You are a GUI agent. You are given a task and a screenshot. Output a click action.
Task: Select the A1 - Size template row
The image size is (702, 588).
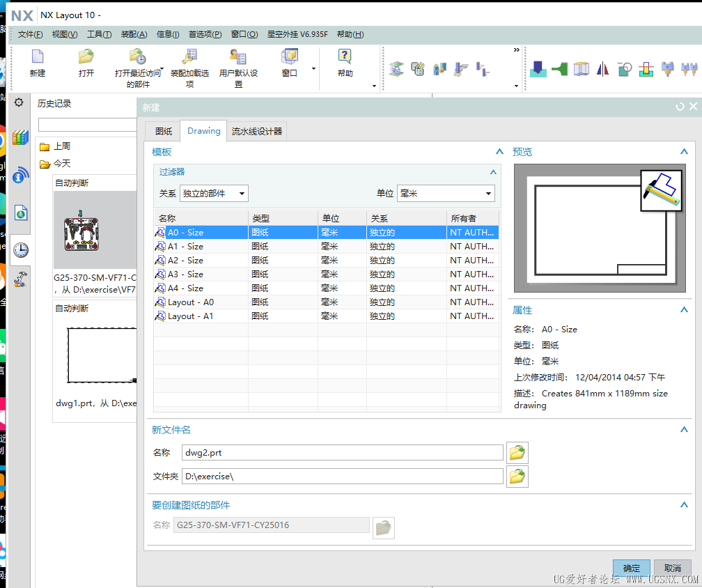point(327,247)
